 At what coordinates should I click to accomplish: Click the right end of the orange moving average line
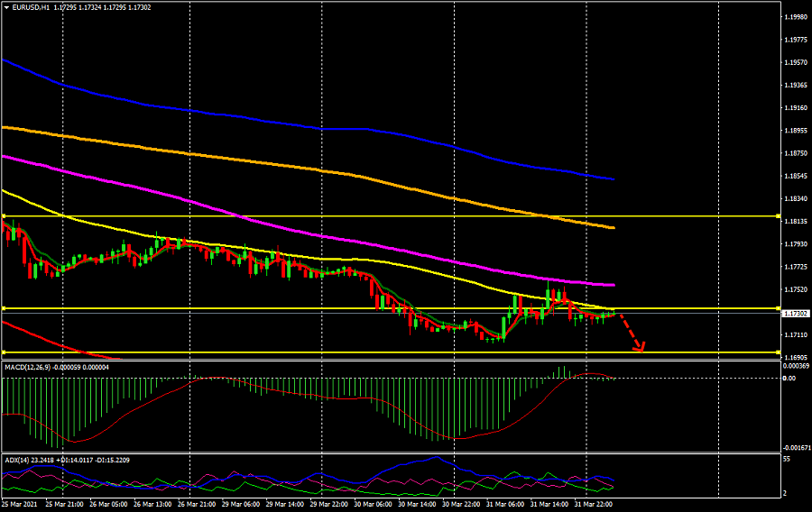tap(614, 227)
